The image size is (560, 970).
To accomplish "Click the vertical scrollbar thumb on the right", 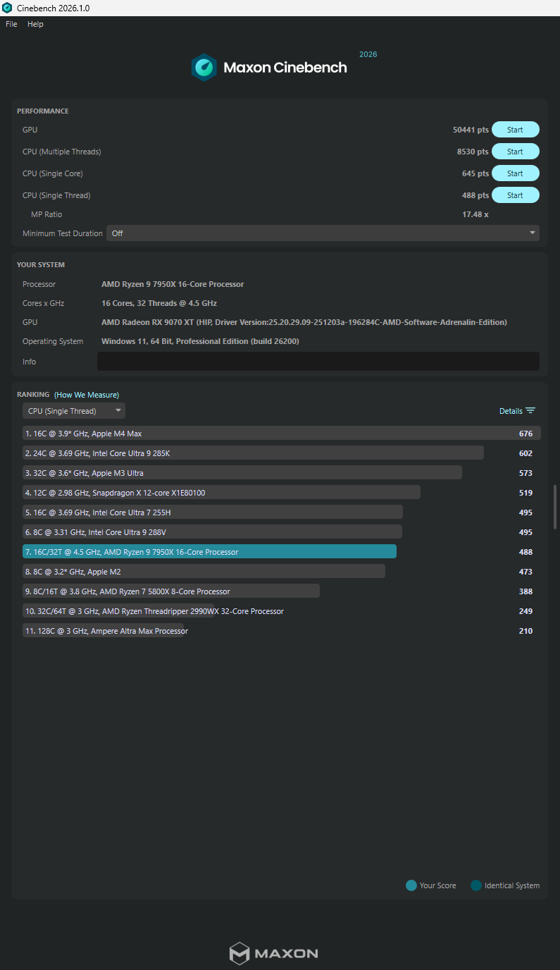I will tap(555, 506).
